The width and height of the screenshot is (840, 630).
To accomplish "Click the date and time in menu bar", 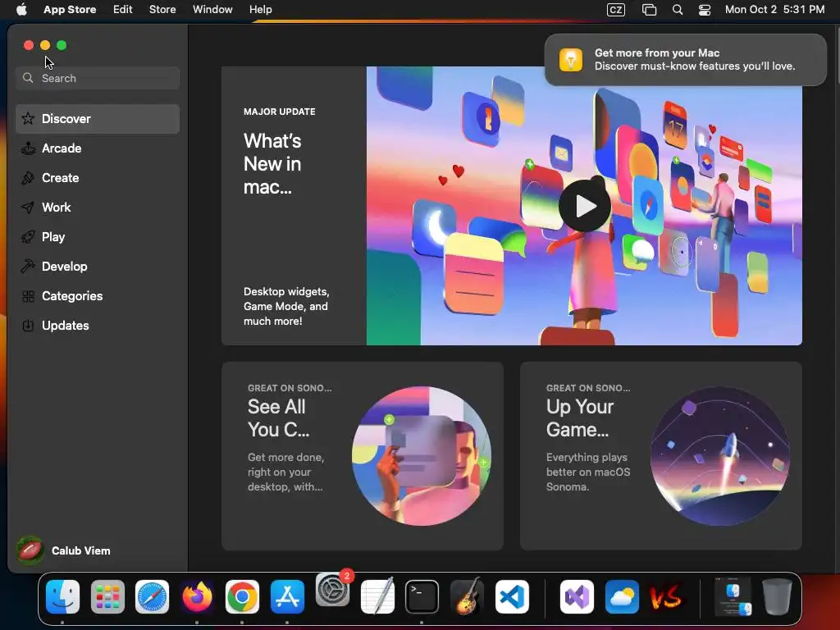I will click(774, 10).
